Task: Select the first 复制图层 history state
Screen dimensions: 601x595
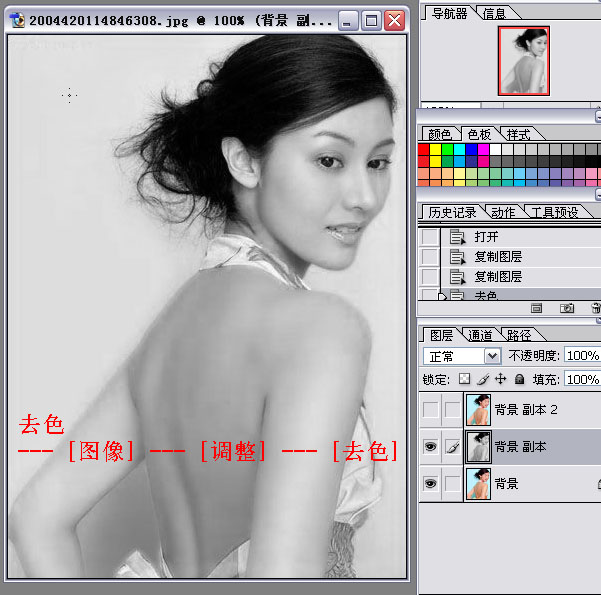Action: 520,256
